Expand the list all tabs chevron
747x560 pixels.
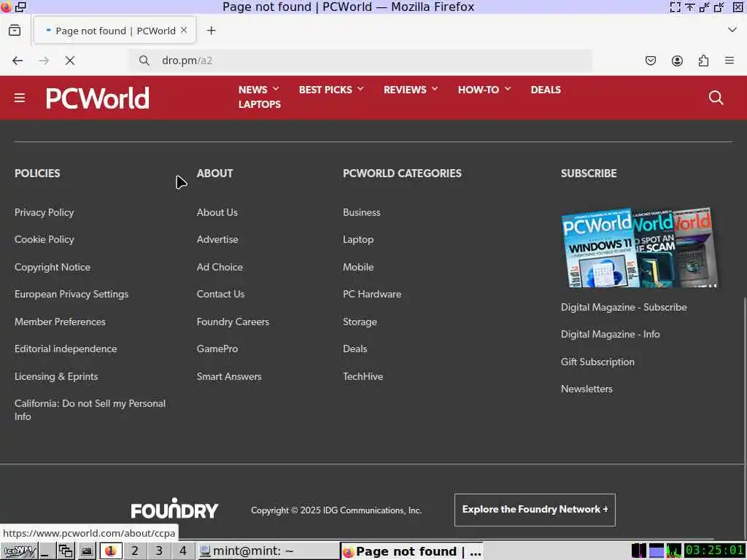click(732, 30)
